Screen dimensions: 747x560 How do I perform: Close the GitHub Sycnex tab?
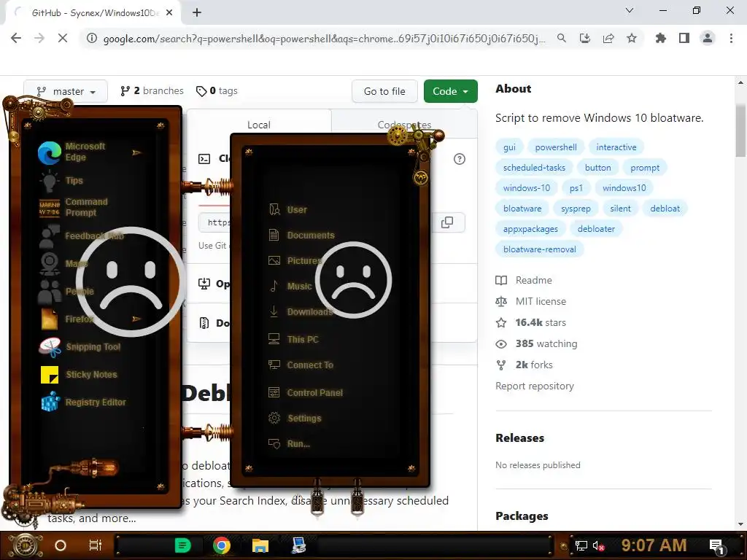click(169, 12)
